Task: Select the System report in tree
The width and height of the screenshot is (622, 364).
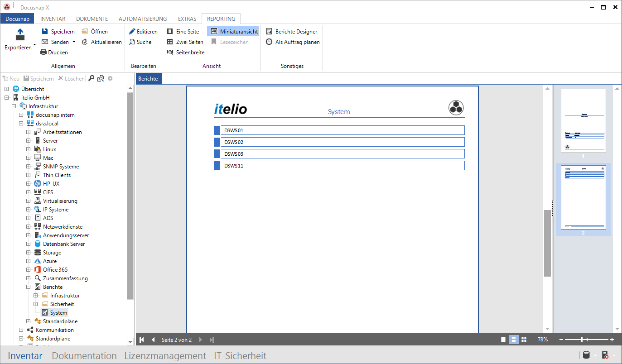Action: coord(58,313)
